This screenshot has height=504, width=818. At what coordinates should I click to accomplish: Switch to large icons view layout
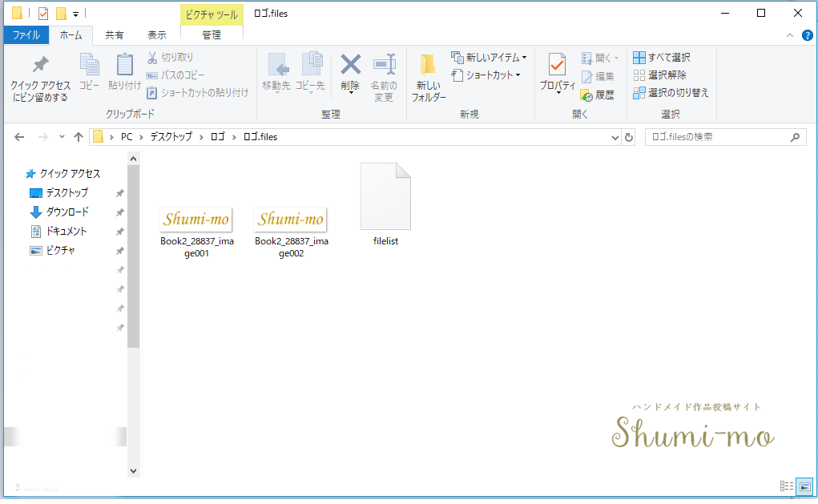click(x=804, y=486)
